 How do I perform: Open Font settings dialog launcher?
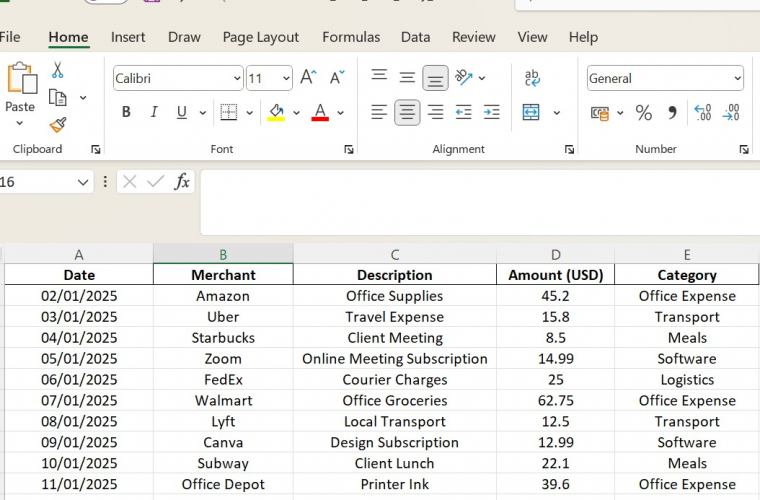coord(349,150)
